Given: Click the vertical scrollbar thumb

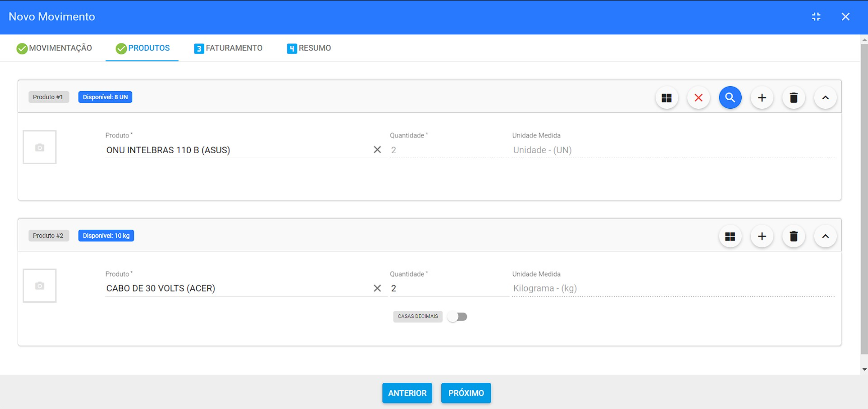Looking at the screenshot, I should pyautogui.click(x=864, y=199).
